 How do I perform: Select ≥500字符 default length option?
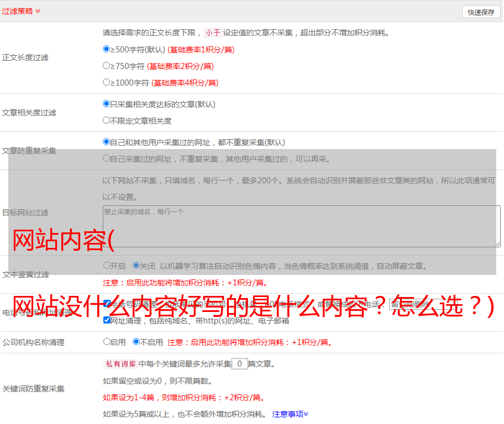[106, 49]
